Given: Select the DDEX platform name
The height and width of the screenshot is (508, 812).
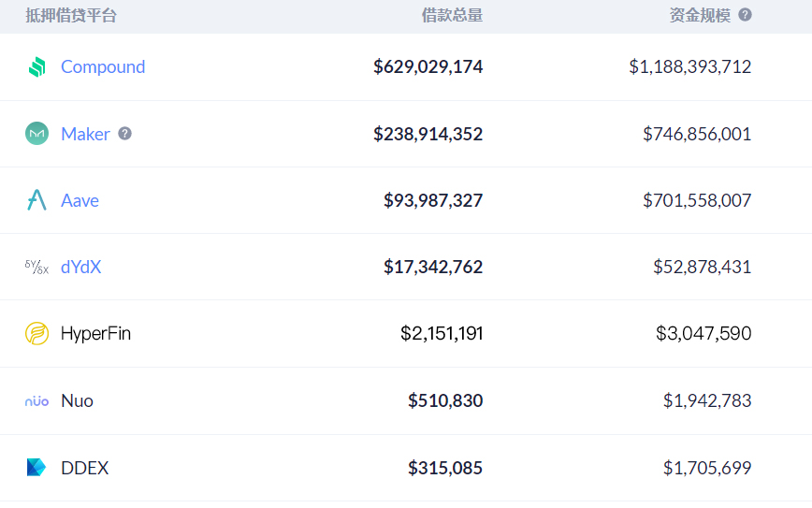Looking at the screenshot, I should (x=84, y=467).
